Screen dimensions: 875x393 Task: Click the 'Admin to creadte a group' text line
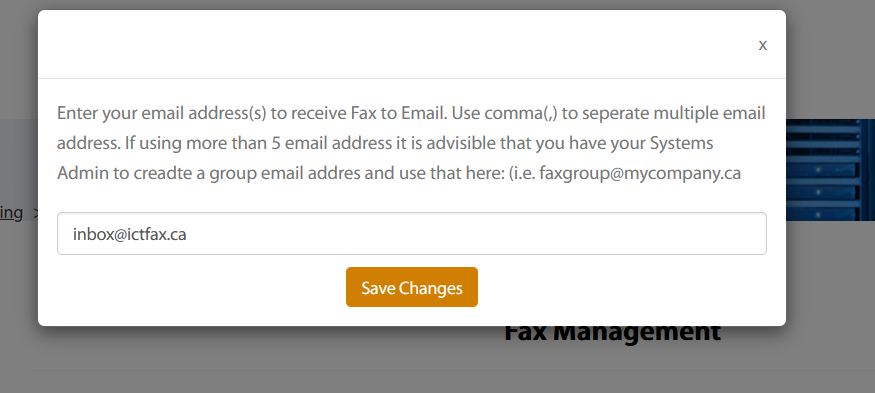399,174
